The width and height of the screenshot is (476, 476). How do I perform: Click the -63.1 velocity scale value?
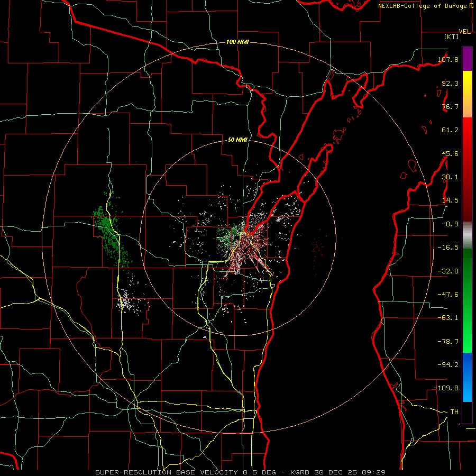click(x=448, y=318)
